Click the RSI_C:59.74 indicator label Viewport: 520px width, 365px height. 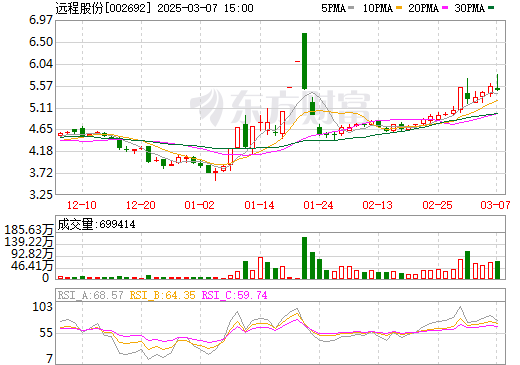pyautogui.click(x=235, y=295)
